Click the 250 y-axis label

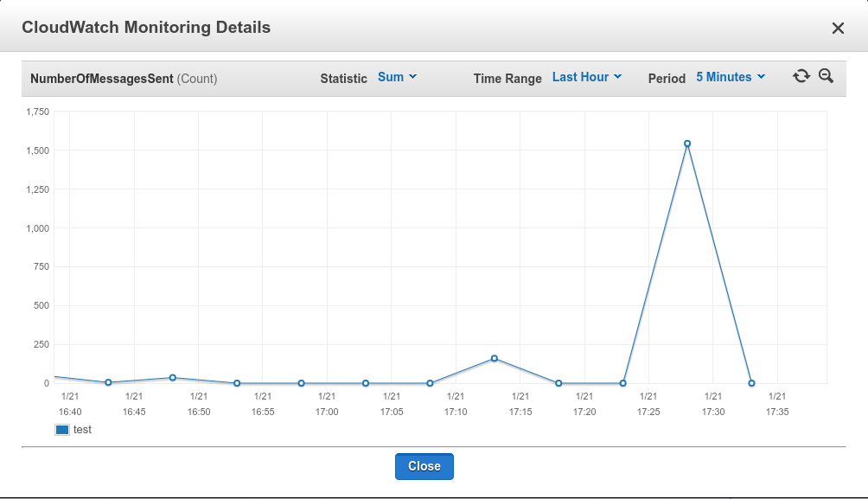[41, 344]
